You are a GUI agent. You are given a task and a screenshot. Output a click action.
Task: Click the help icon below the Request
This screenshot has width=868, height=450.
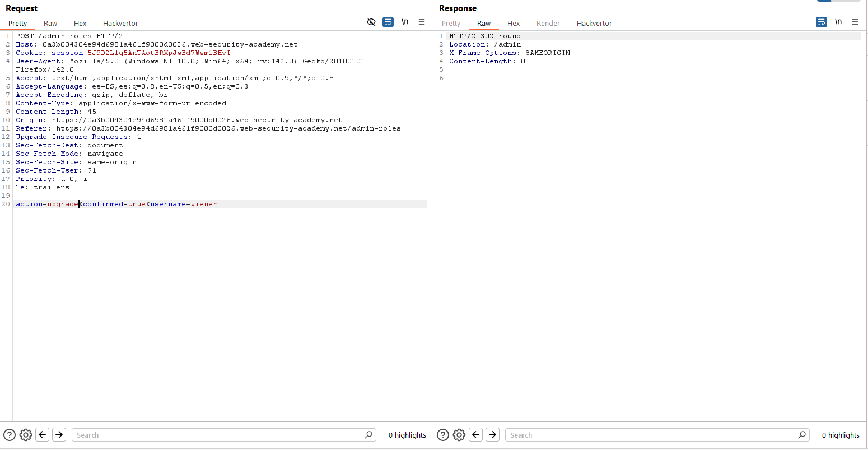pos(10,435)
